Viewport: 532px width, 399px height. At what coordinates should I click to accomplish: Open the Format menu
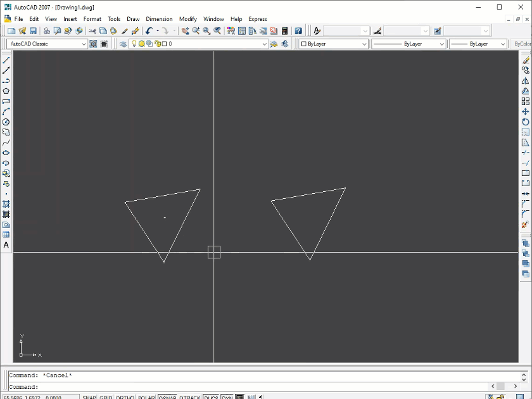point(92,19)
